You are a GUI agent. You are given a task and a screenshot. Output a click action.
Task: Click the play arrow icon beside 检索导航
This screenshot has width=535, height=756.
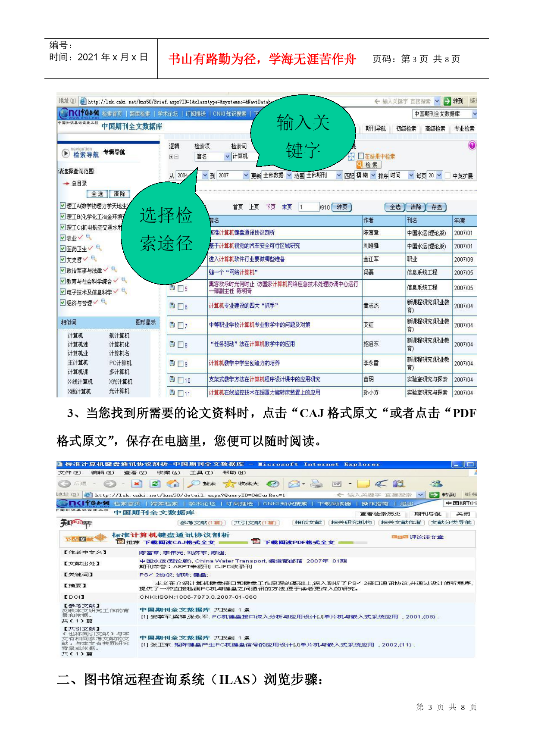pos(66,153)
